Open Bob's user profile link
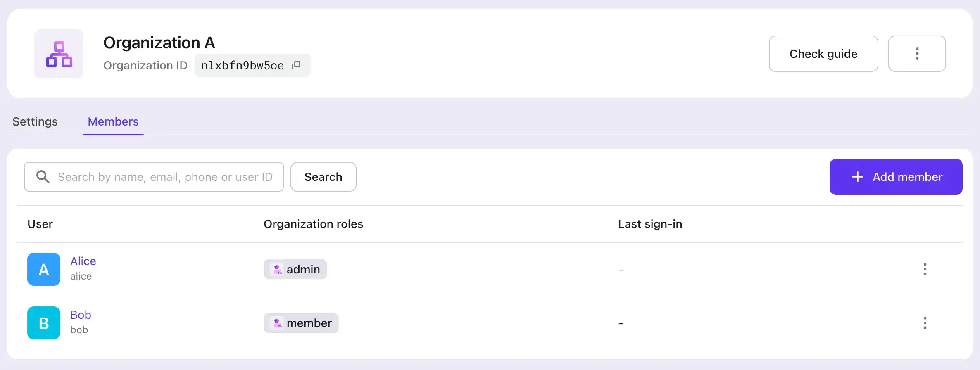Viewport: 980px width, 370px height. click(x=81, y=315)
